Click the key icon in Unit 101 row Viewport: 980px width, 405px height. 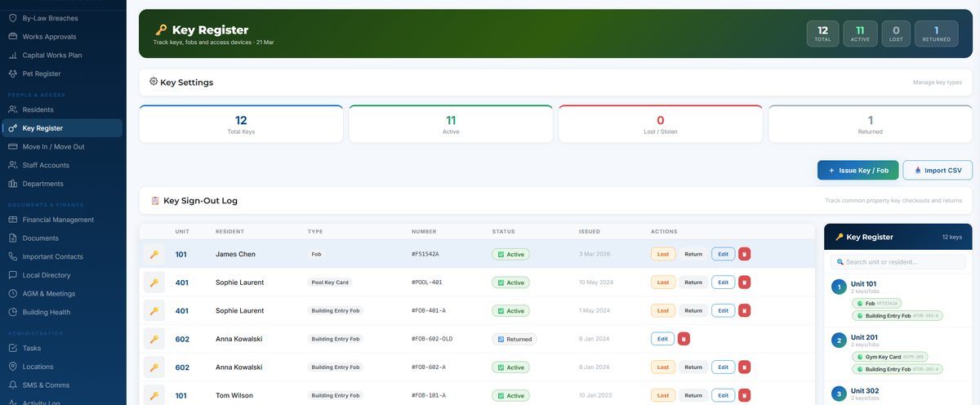154,254
